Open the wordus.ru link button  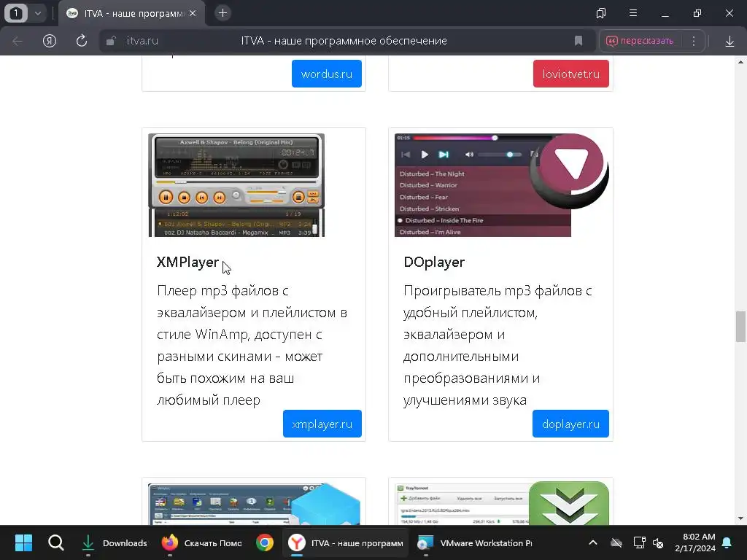(x=327, y=74)
